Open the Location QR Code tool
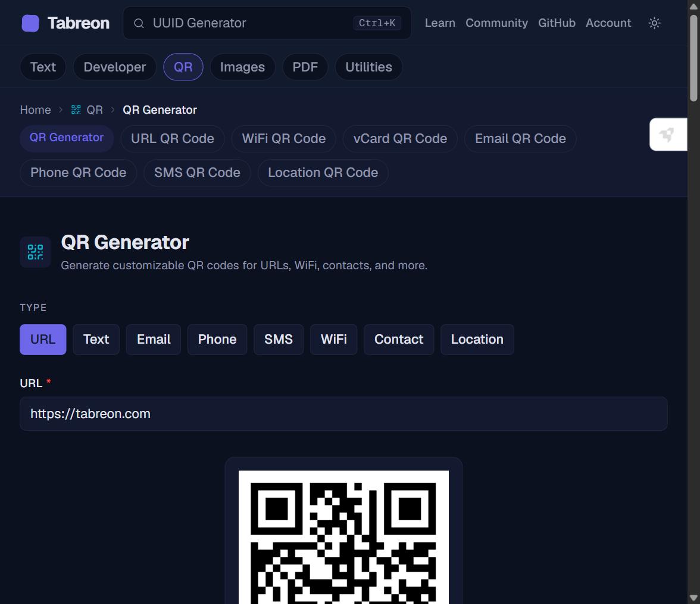The height and width of the screenshot is (604, 700). [x=323, y=173]
